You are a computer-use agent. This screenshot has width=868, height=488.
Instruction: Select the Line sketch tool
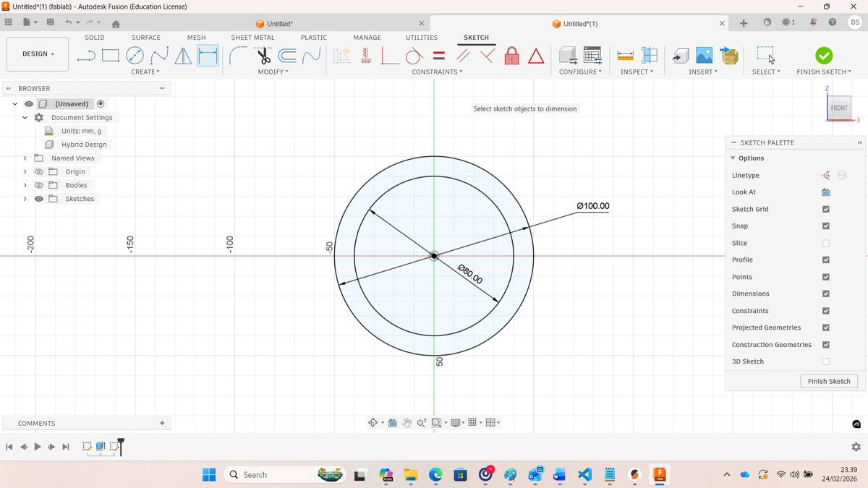point(86,56)
